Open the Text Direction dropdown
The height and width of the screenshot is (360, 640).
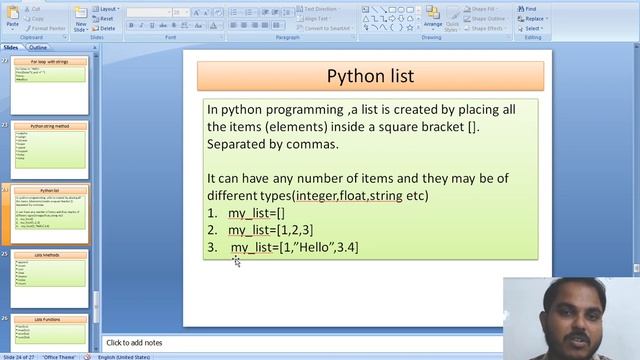pos(318,9)
